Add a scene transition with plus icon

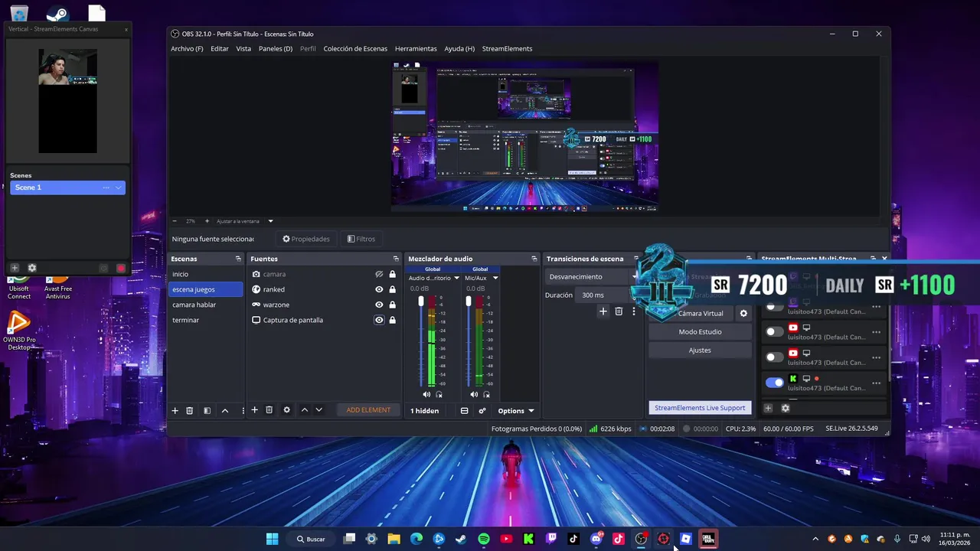[603, 311]
